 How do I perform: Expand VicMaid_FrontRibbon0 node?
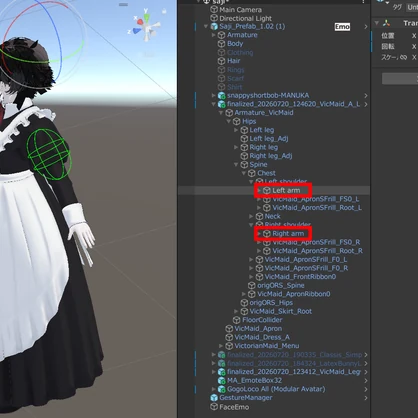coord(251,277)
